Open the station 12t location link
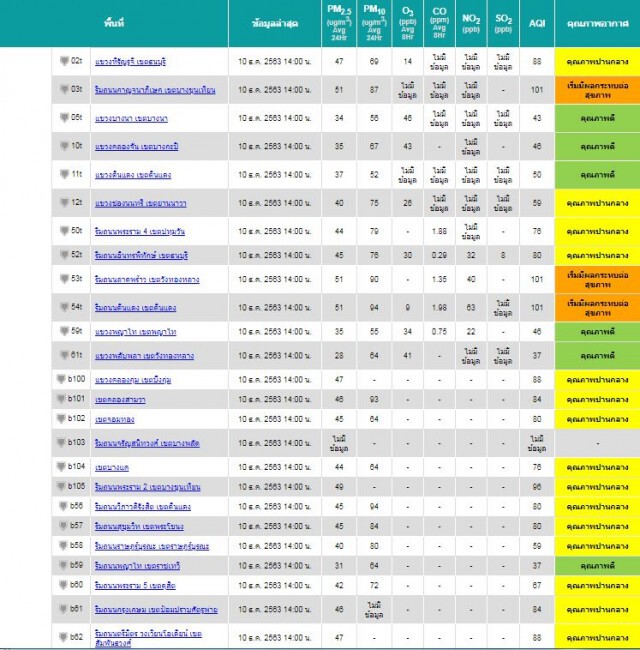Image resolution: width=640 pixels, height=650 pixels. pyautogui.click(x=141, y=204)
